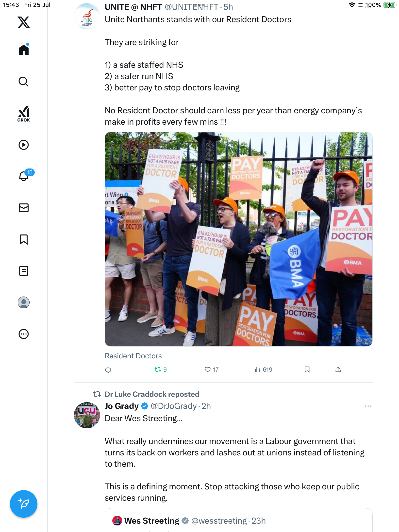
Task: Open the Video play tab icon
Action: (24, 145)
